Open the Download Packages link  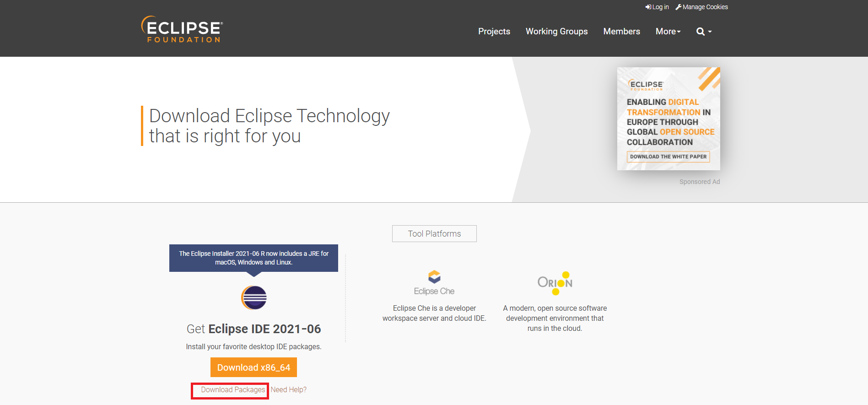click(x=233, y=389)
